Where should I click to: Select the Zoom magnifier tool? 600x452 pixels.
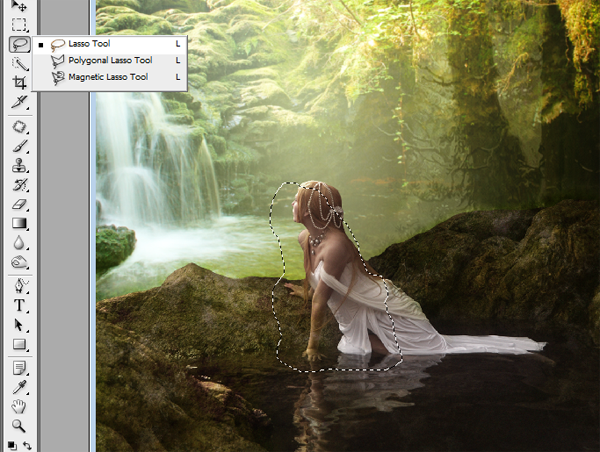19,426
